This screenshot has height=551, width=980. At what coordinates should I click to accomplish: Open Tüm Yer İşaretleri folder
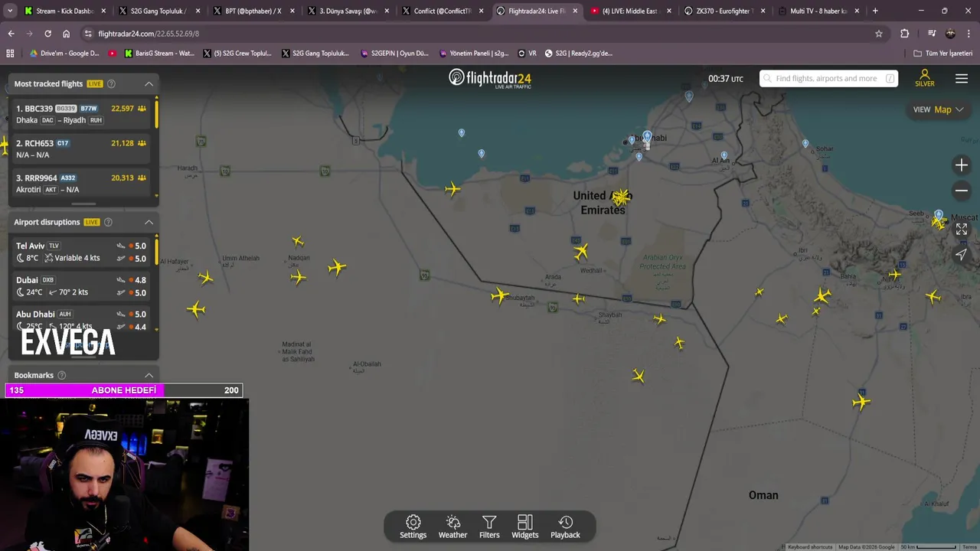click(942, 54)
